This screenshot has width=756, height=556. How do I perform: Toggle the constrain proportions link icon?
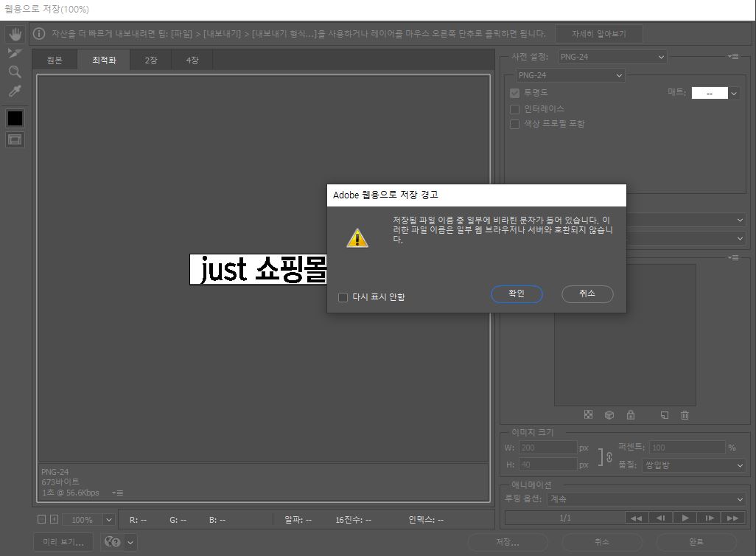tap(609, 457)
